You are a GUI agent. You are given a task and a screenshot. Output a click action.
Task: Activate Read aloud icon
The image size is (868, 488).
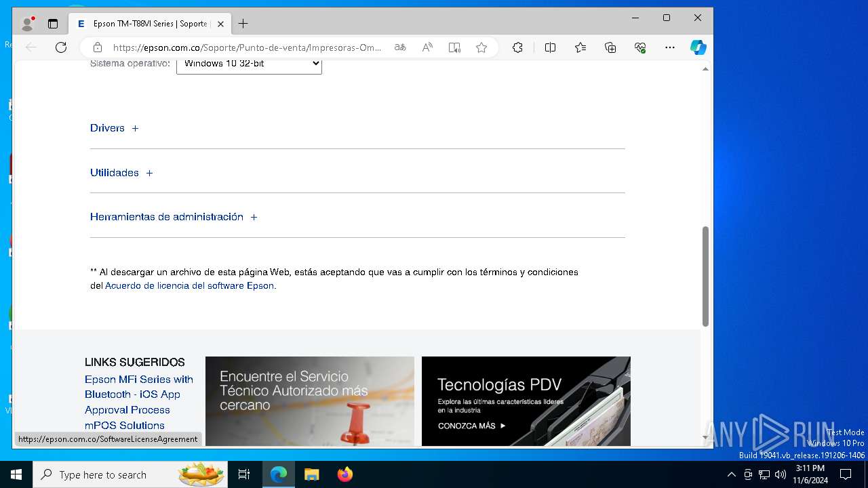pos(427,47)
